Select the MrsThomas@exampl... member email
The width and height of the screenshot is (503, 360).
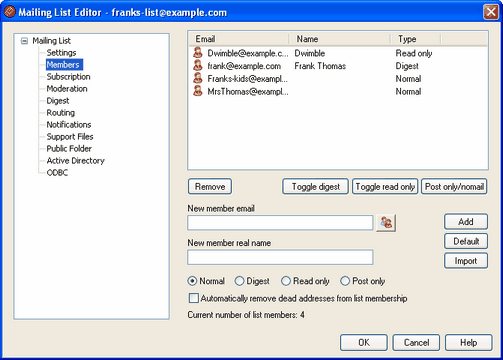[248, 91]
